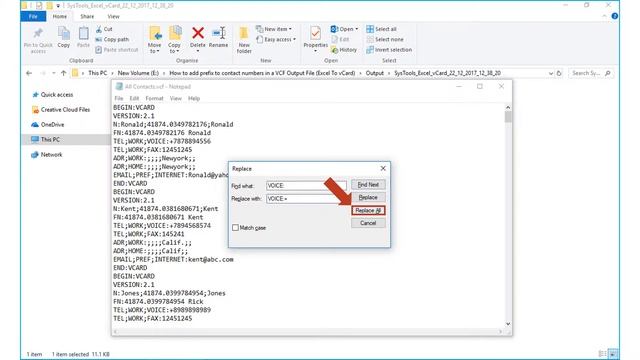Open Notepad Edit menu
Image resolution: width=640 pixels, height=360 pixels.
click(x=134, y=98)
